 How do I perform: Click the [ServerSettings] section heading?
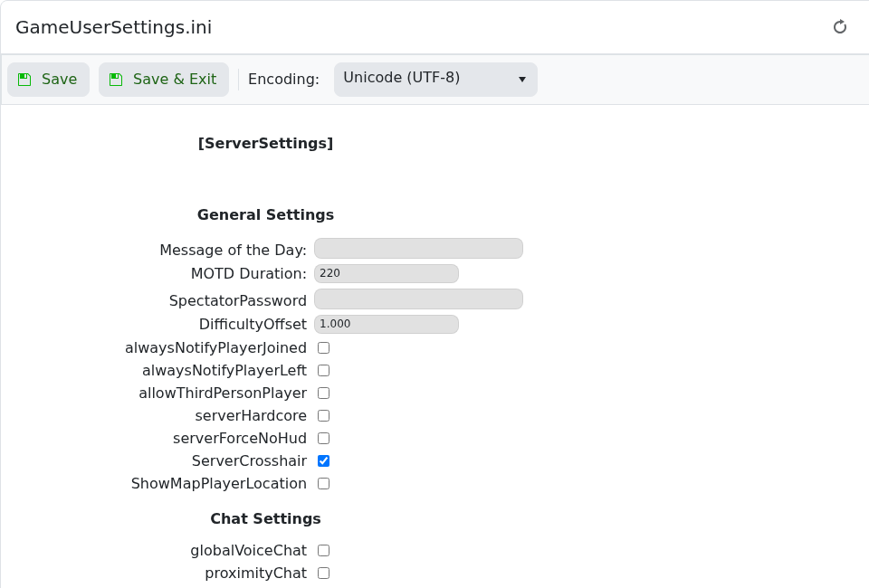(x=265, y=144)
